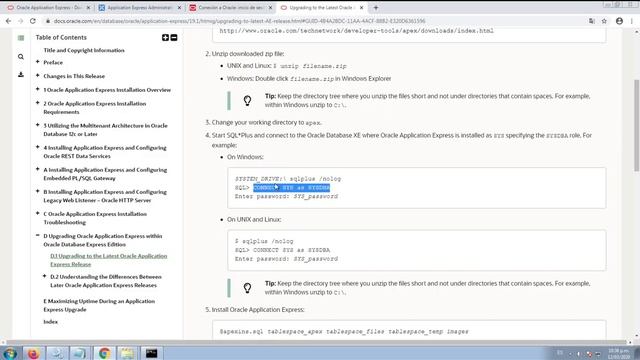Expand the Preface section
Viewport: 640px width, 360px height.
pos(38,62)
